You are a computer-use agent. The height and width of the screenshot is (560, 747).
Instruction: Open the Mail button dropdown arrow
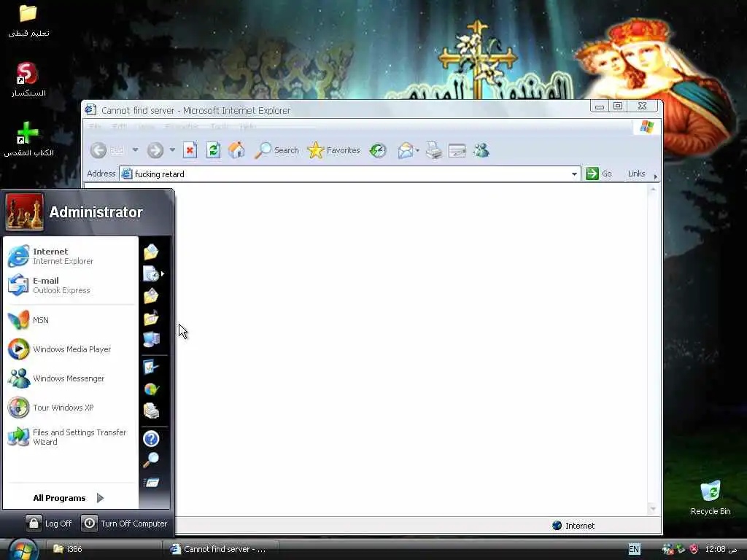pos(417,150)
